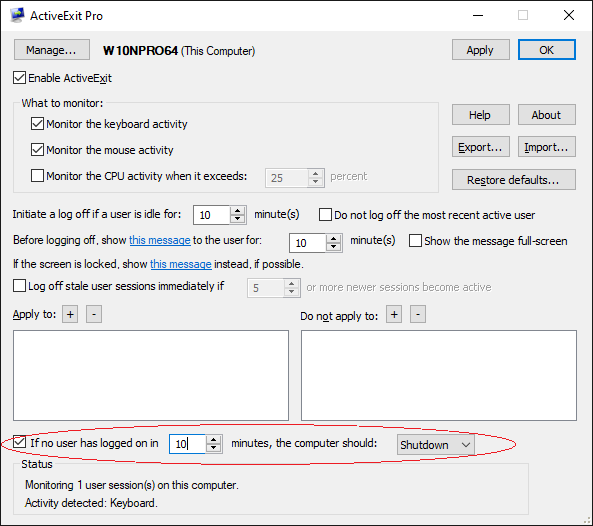Open Help
The width and height of the screenshot is (593, 526).
[x=480, y=115]
